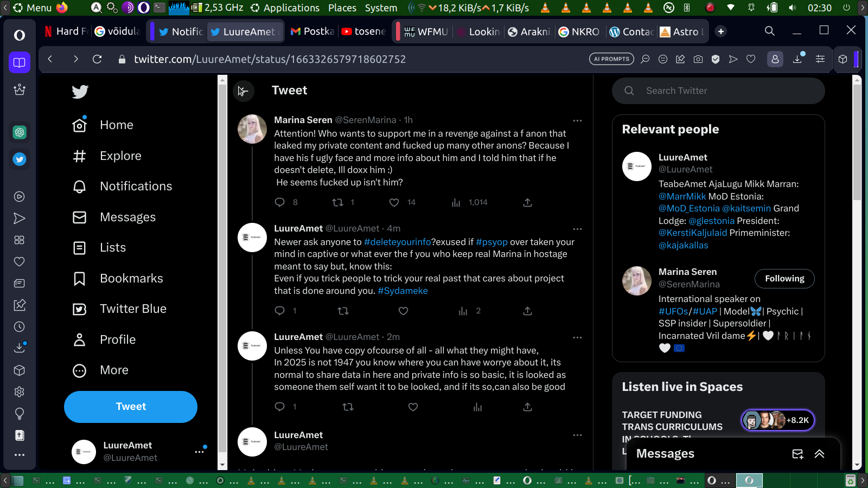The width and height of the screenshot is (868, 488).
Task: Like the LuureAmet tweet posted 4m ago
Action: coord(403,311)
